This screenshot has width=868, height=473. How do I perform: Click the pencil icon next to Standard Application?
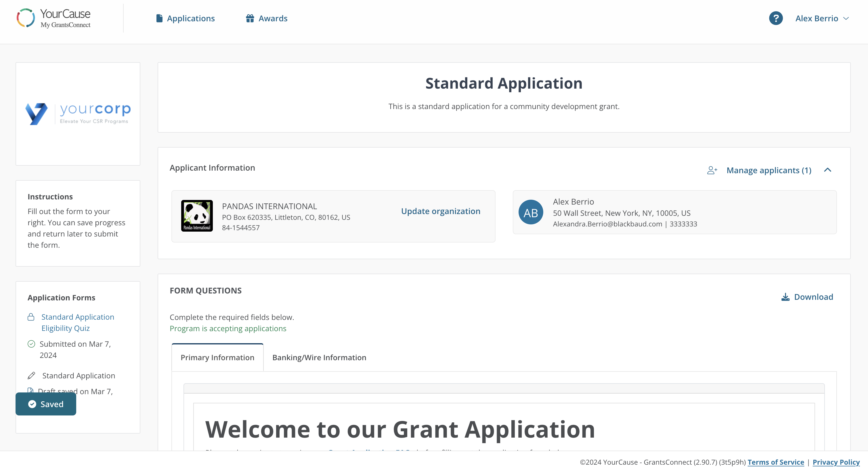coord(31,375)
